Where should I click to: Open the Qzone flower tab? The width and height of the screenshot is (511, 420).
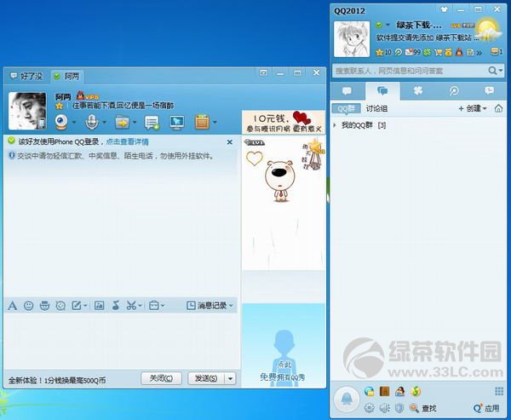[x=418, y=90]
